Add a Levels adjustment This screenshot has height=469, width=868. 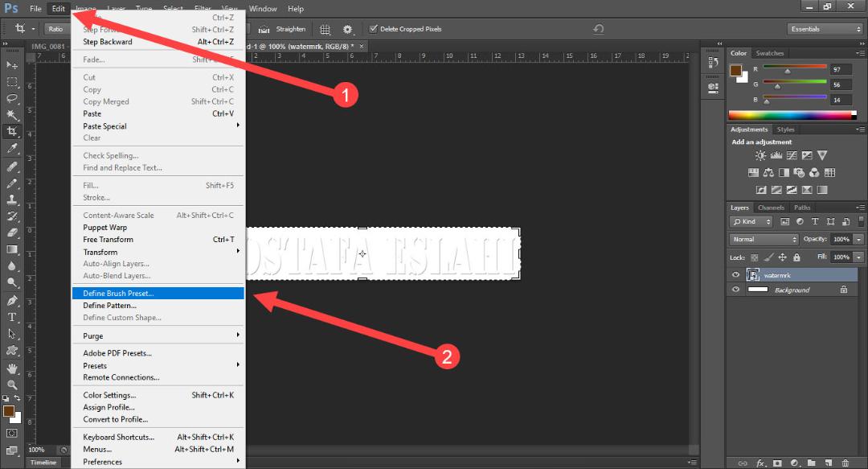(776, 156)
